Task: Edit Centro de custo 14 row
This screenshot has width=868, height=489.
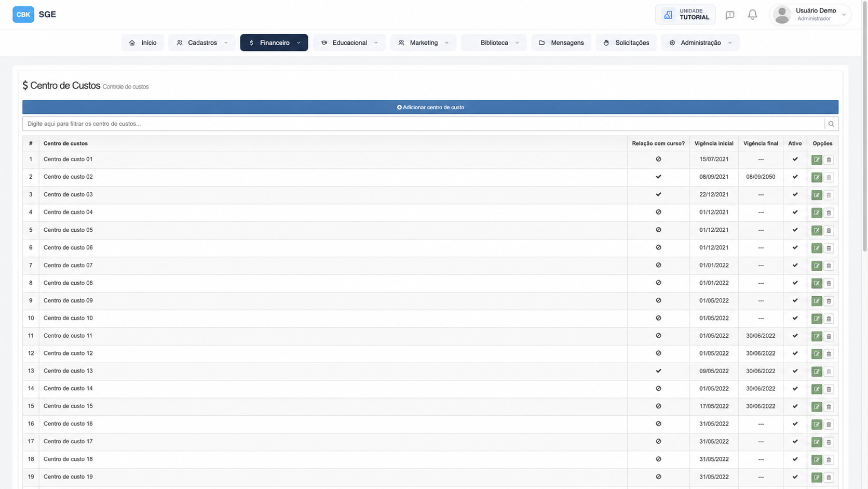Action: click(817, 389)
